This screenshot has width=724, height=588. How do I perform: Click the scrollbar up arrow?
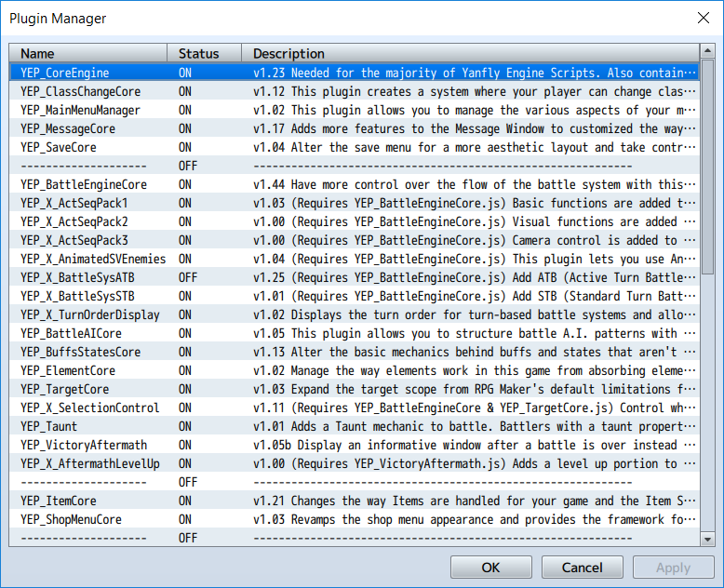pyautogui.click(x=707, y=50)
